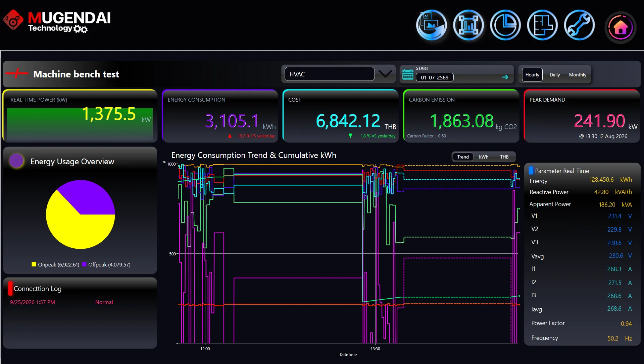Screen dimensions: 644x364
Task: Click the green down arrow in Cost card
Action: tap(350, 136)
